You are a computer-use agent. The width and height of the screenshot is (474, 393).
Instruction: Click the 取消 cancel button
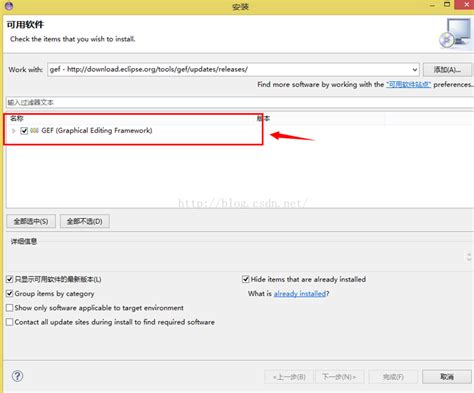pyautogui.click(x=447, y=377)
